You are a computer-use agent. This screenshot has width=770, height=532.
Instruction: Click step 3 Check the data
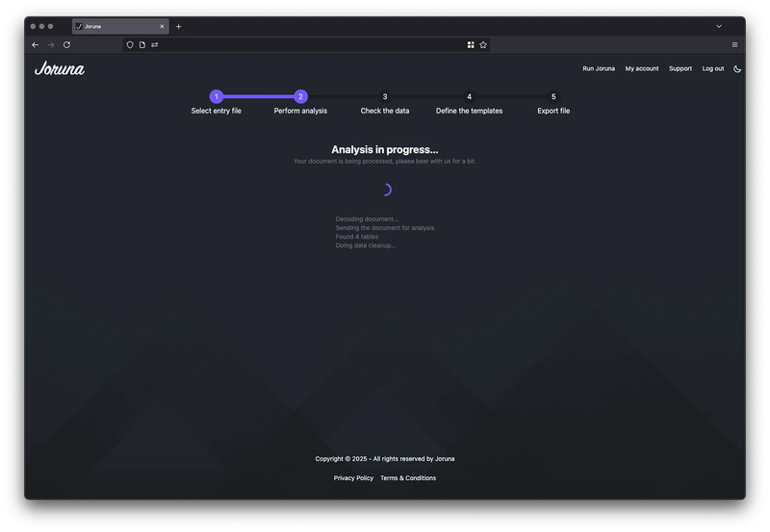(x=385, y=96)
